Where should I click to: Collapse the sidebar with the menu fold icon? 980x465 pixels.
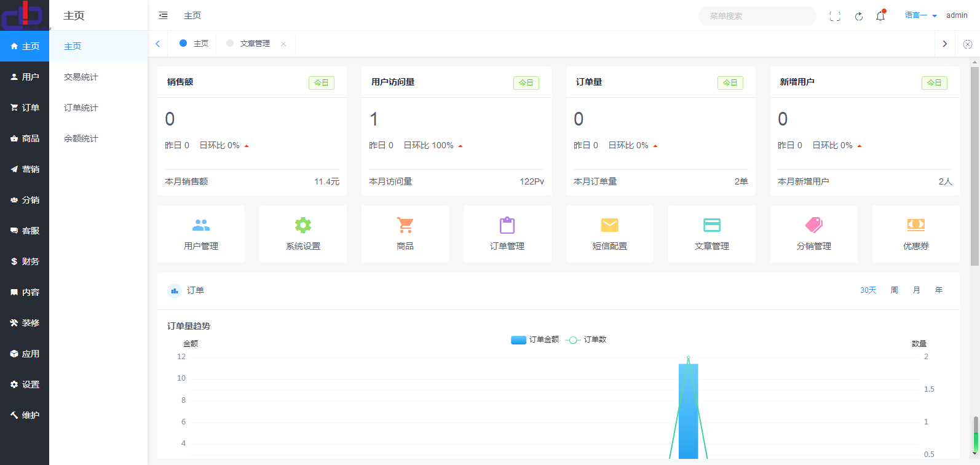click(x=163, y=15)
